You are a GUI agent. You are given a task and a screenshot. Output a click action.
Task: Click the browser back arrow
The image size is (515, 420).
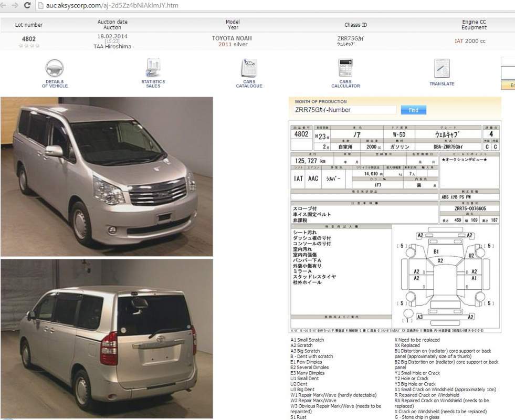[x=3, y=5]
